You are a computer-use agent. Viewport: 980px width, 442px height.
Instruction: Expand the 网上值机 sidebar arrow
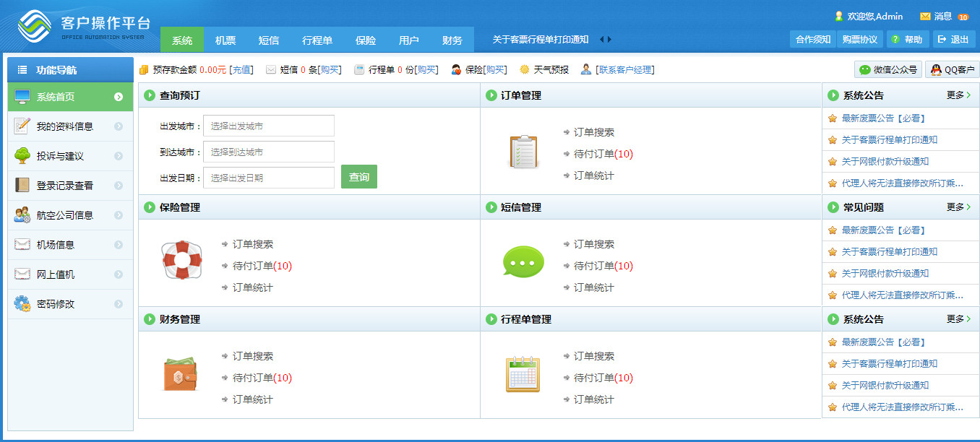(119, 274)
